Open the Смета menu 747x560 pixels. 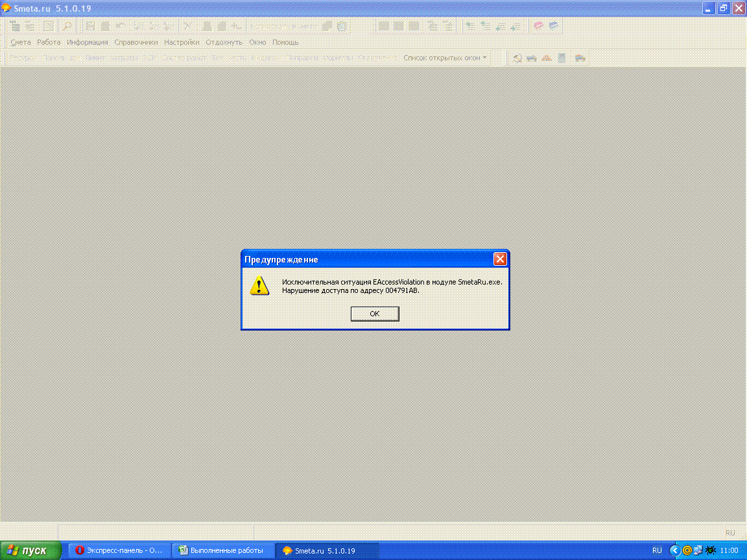21,42
